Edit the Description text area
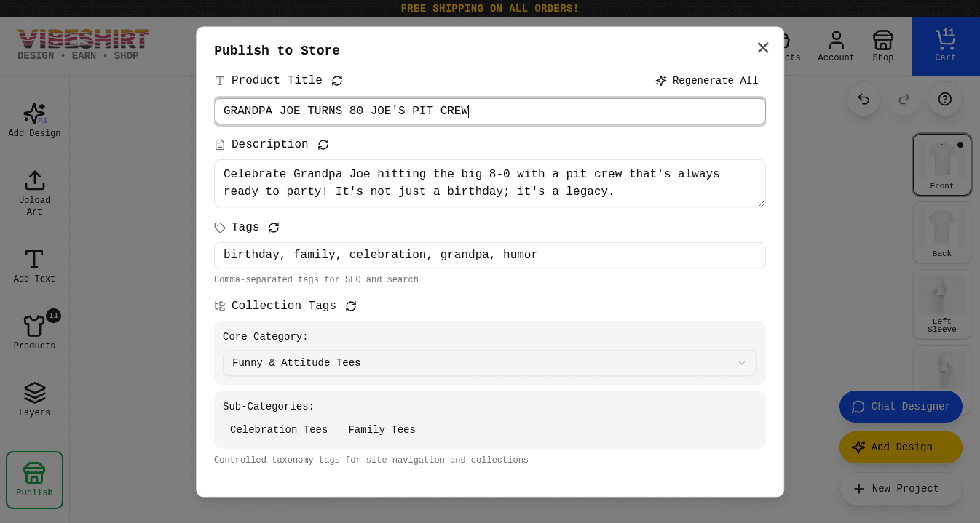 (x=490, y=183)
